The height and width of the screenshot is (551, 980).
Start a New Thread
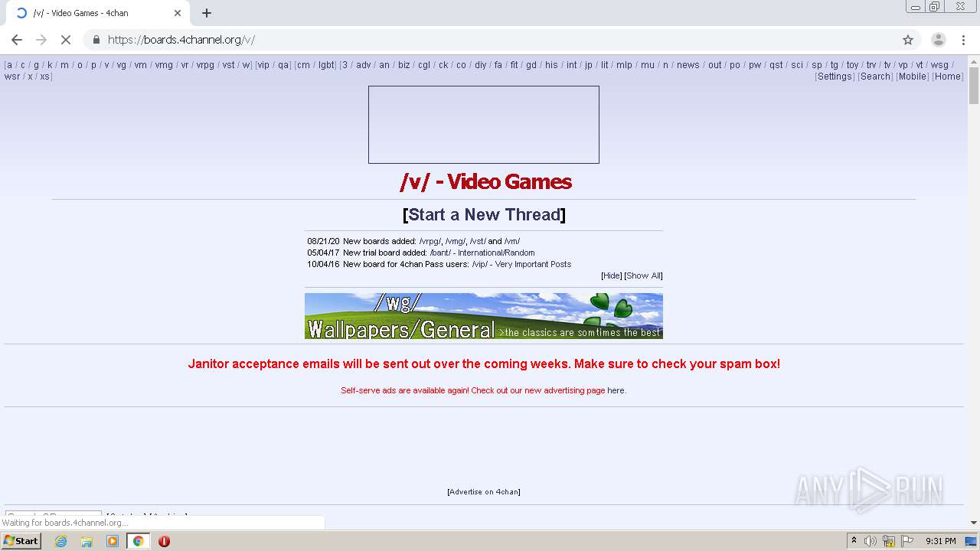tap(484, 214)
